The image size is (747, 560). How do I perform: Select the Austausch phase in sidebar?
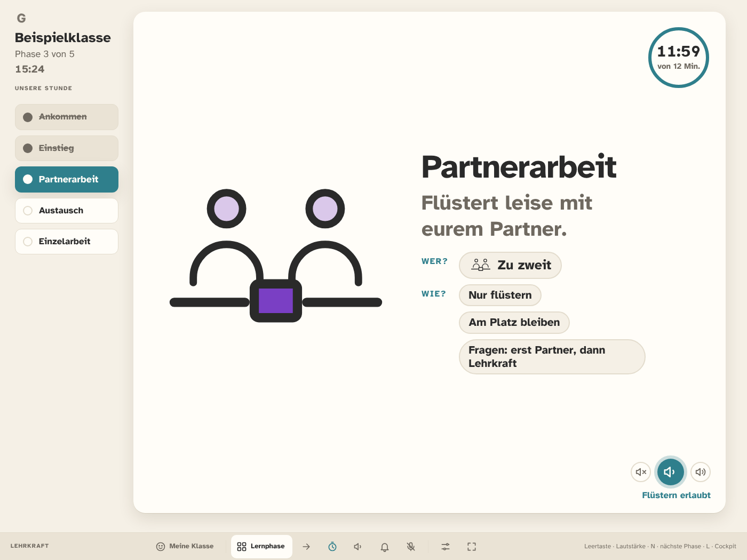click(x=67, y=211)
